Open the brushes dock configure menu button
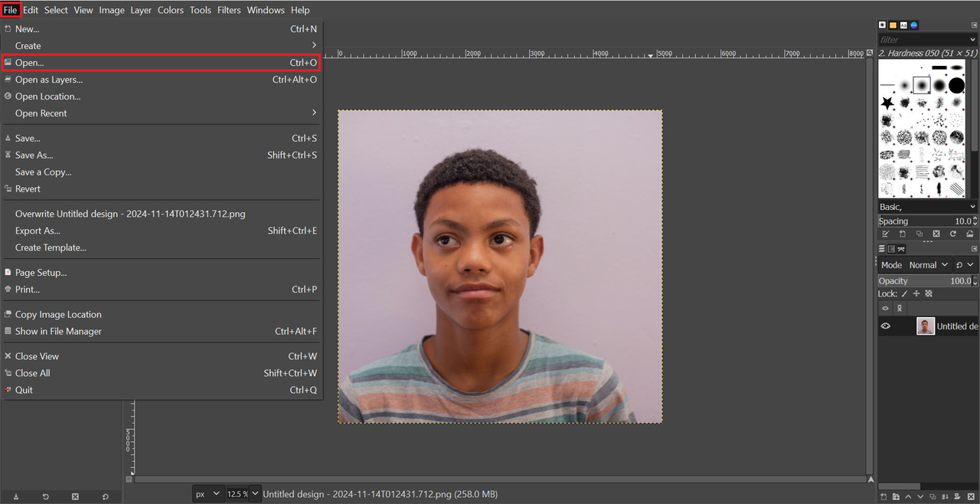 click(974, 25)
